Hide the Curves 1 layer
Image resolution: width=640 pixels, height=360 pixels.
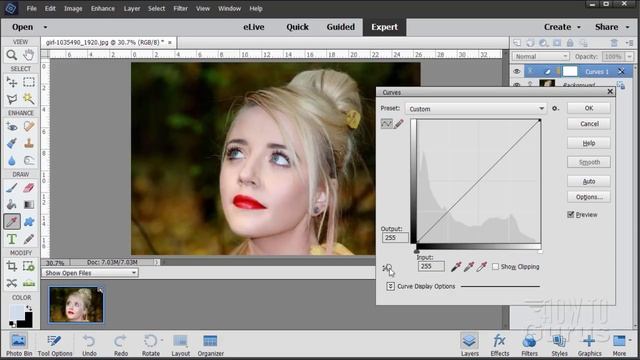517,71
